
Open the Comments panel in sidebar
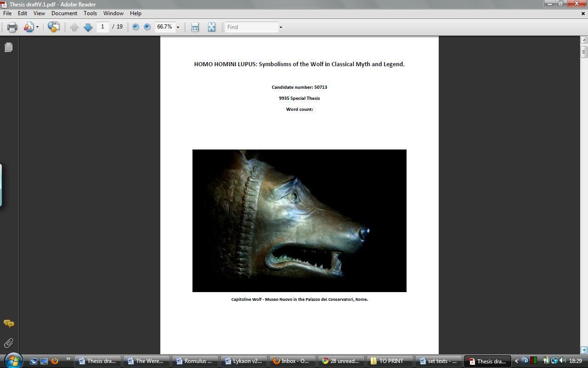tap(9, 324)
